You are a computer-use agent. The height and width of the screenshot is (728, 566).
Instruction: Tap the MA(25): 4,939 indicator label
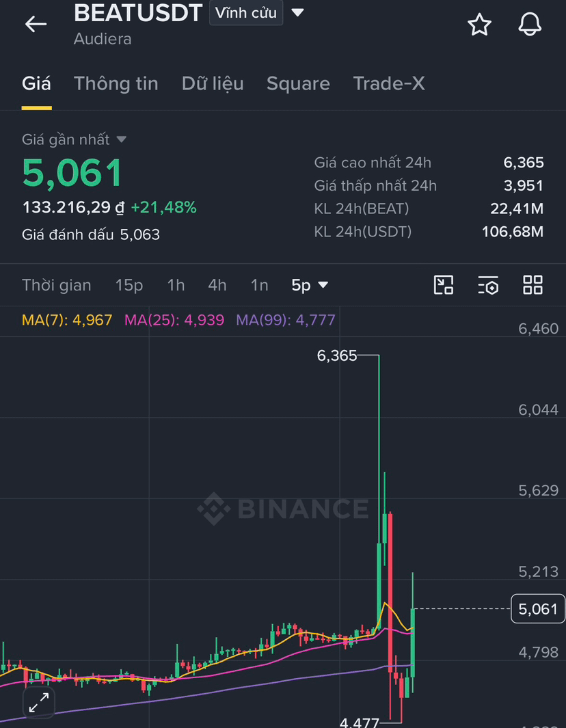point(174,320)
